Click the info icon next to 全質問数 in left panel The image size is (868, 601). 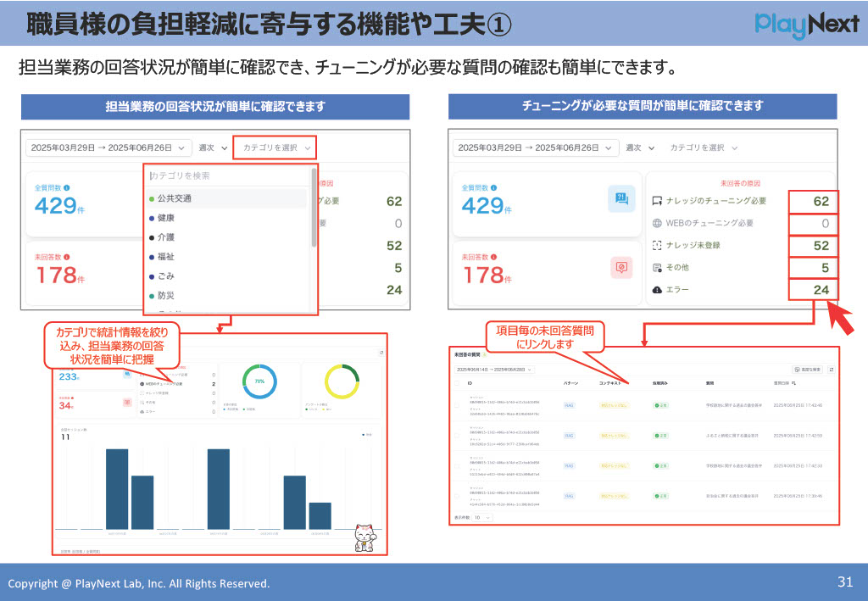click(67, 187)
